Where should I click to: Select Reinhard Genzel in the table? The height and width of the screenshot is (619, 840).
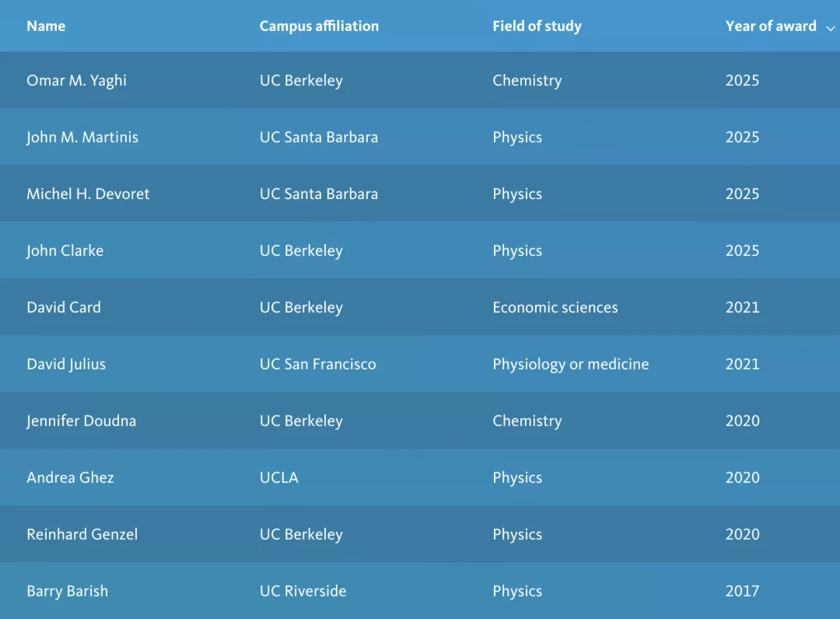point(82,534)
